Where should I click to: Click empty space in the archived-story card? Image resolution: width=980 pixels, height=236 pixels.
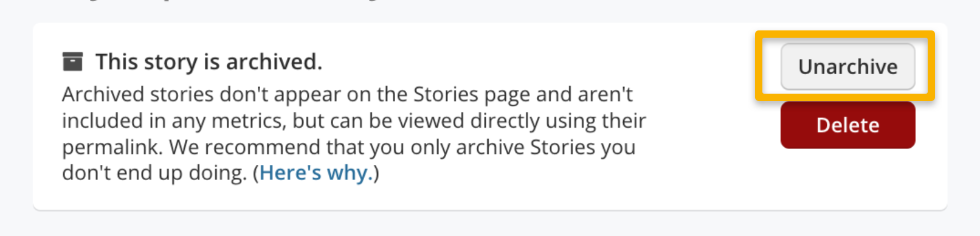(699, 176)
